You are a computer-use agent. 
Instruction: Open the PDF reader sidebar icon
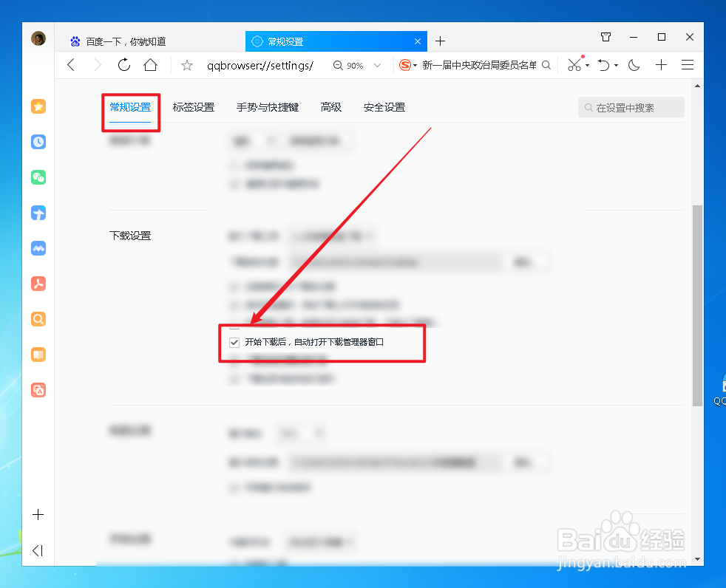pyautogui.click(x=38, y=284)
